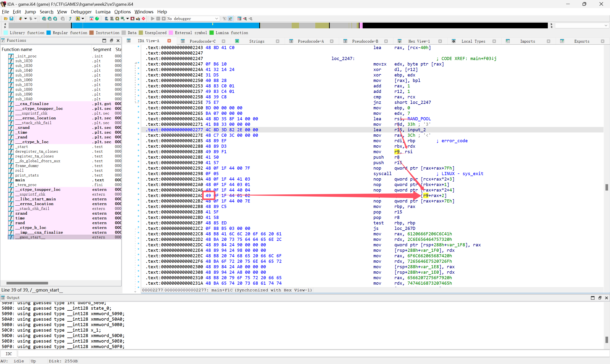
Task: Click the yellow-bracketed structure toolbar icon
Action: pyautogui.click(x=117, y=19)
